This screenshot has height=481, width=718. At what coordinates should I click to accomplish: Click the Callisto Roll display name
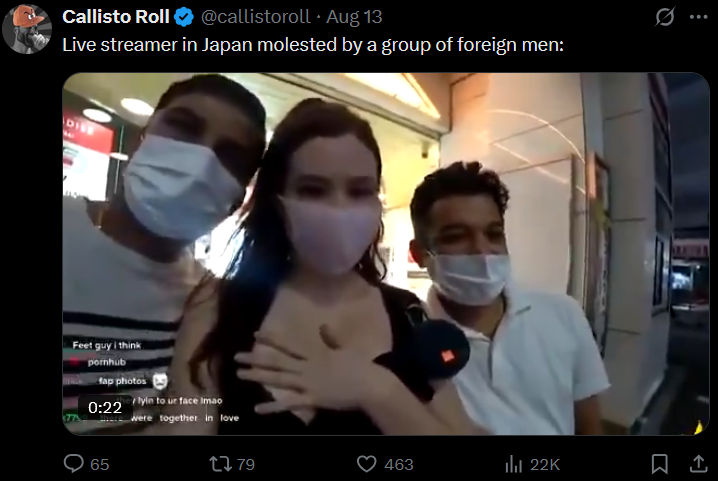[x=116, y=17]
